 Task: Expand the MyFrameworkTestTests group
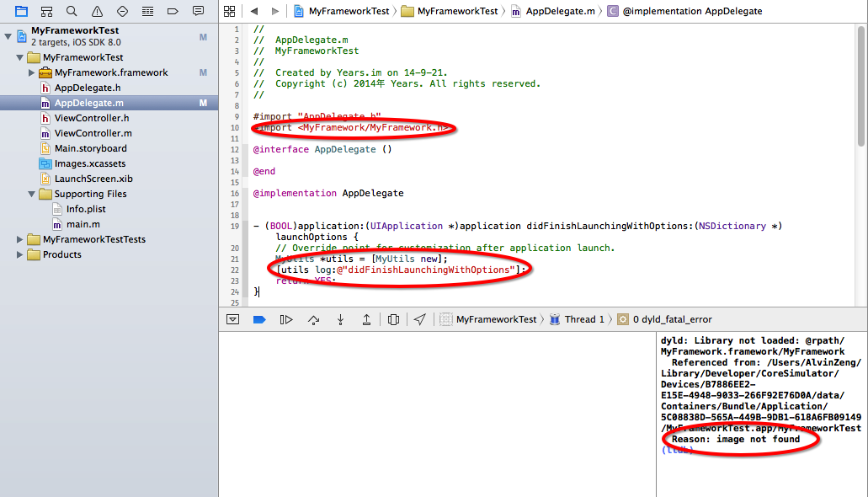(x=20, y=239)
